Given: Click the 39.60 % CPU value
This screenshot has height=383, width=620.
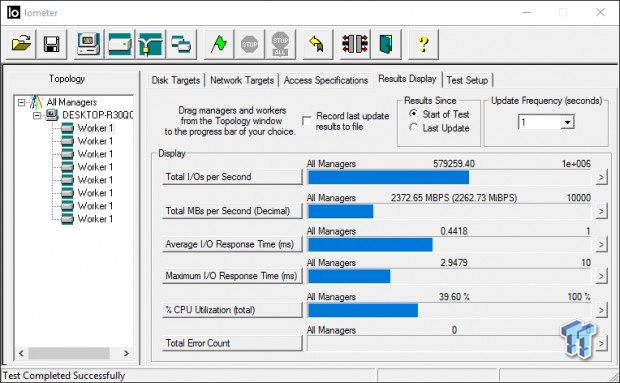Looking at the screenshot, I should click(x=454, y=296).
